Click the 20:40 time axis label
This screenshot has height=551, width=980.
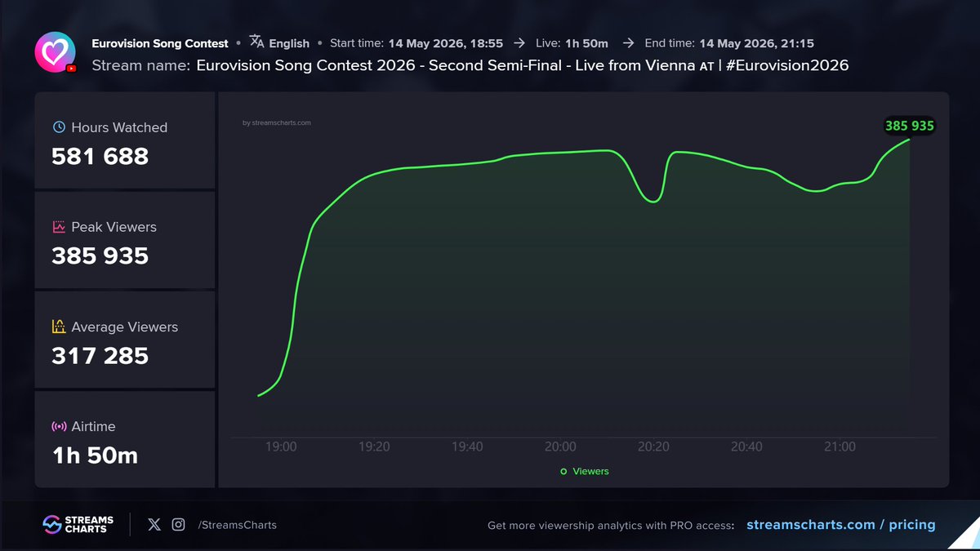tap(746, 447)
